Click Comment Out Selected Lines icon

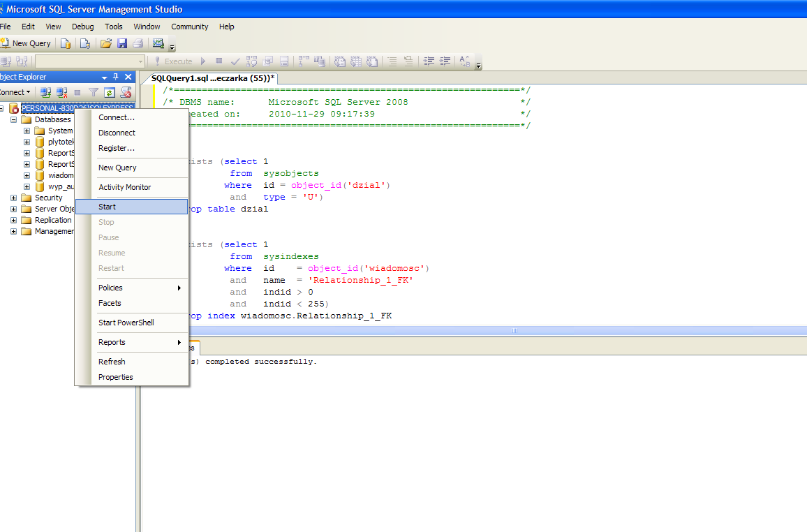click(x=392, y=61)
